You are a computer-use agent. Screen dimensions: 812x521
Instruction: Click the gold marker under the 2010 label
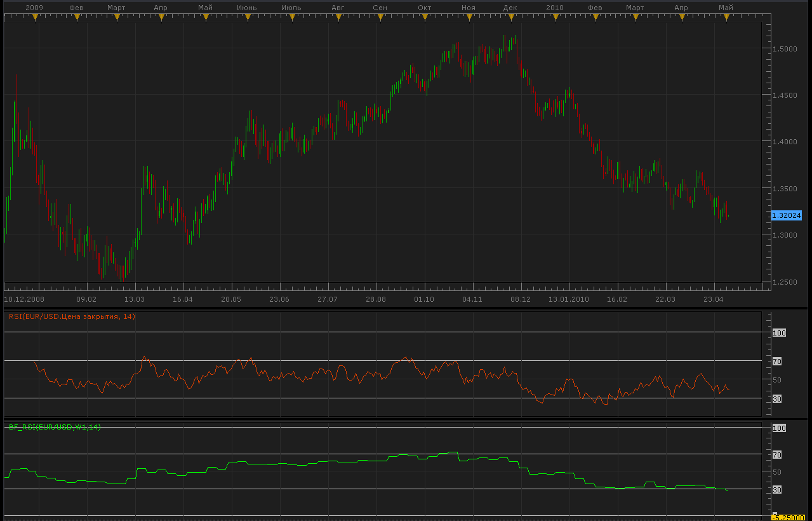(x=554, y=18)
